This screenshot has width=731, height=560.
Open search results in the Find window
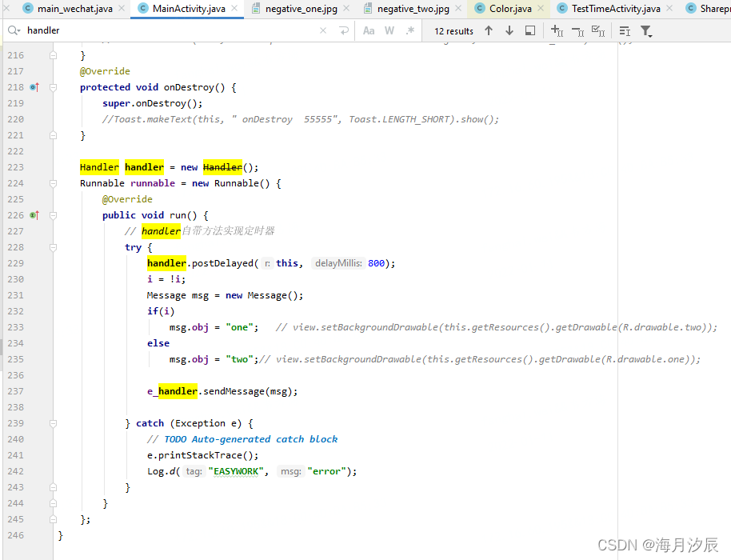click(x=530, y=30)
